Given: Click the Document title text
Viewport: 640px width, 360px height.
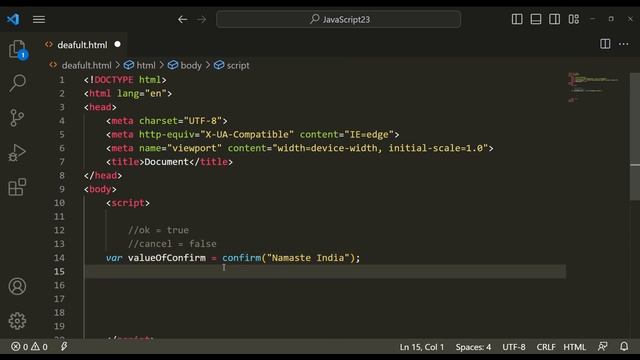Looking at the screenshot, I should [x=167, y=162].
